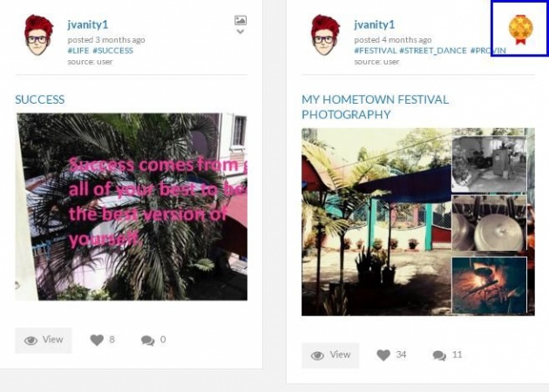Click jvanity1 avatar on festival post
549x392 pixels.
325,35
